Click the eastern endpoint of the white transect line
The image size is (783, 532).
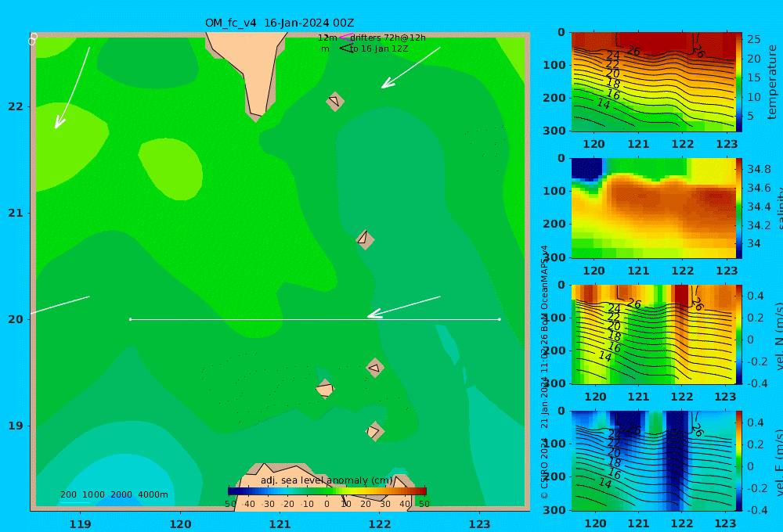point(500,319)
